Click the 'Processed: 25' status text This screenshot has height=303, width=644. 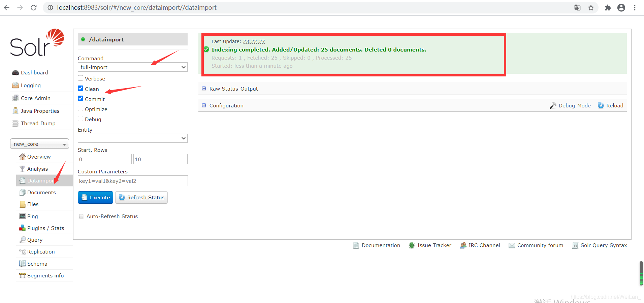pos(333,58)
